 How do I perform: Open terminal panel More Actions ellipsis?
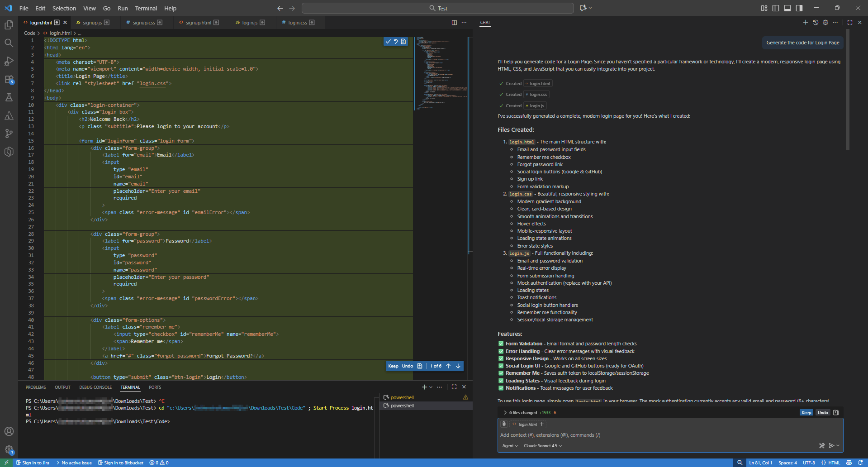pyautogui.click(x=440, y=387)
